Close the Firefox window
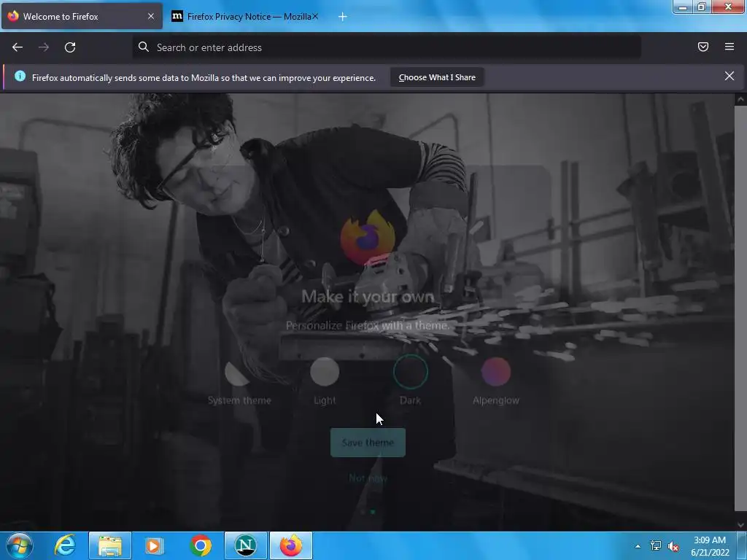Screen dimensions: 747x560 pos(728,7)
